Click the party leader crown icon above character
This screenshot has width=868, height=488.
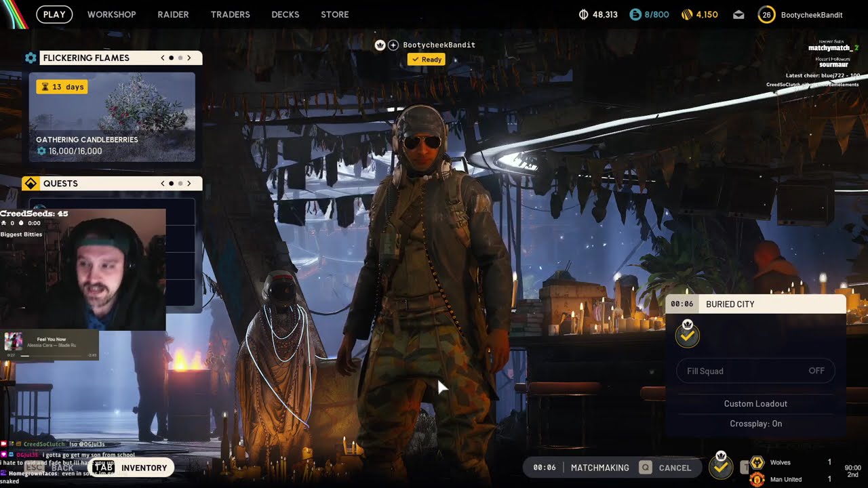(x=380, y=45)
